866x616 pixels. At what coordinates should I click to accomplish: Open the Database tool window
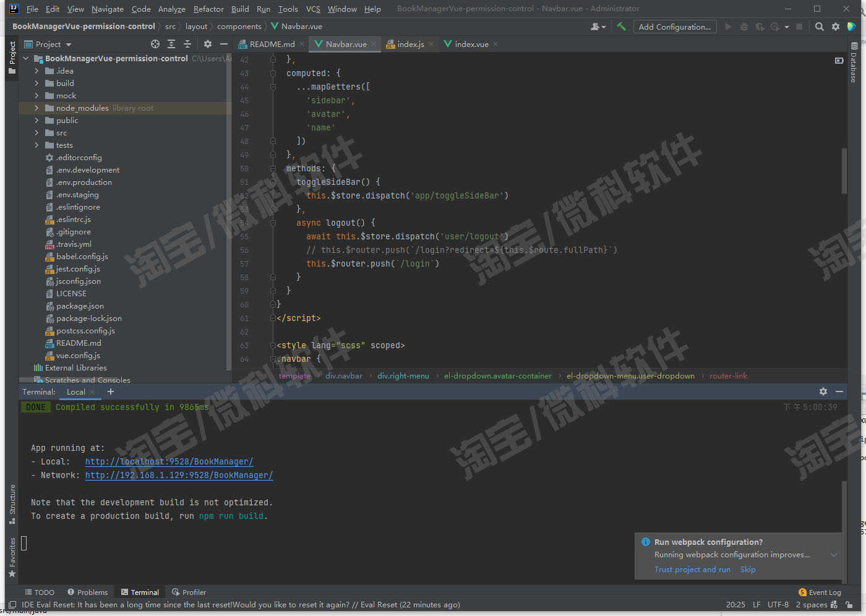854,62
